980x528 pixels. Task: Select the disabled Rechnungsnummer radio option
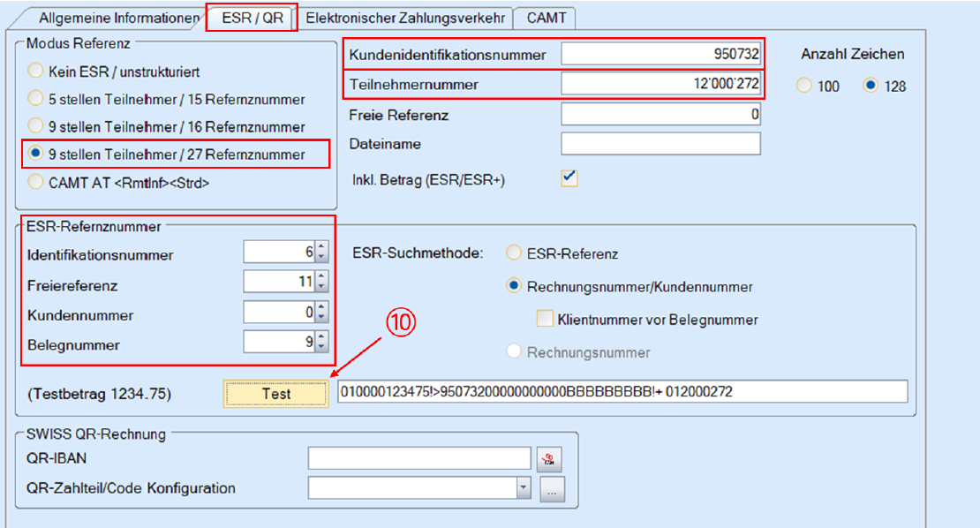(x=578, y=352)
